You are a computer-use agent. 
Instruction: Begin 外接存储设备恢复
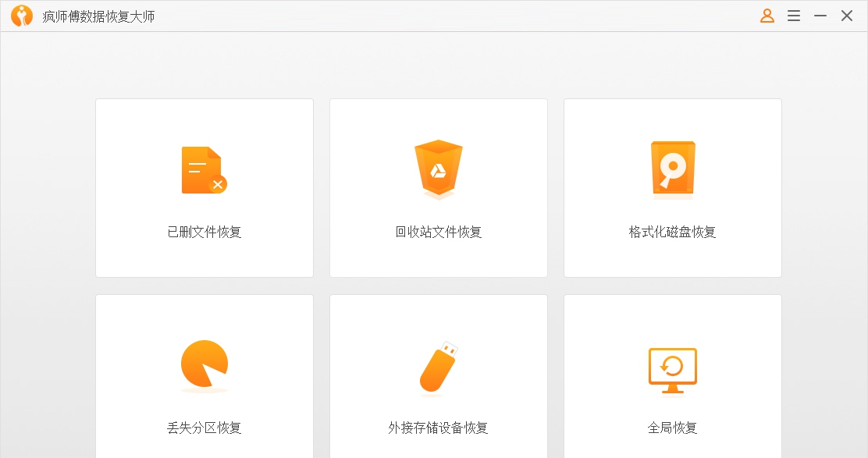click(x=438, y=427)
